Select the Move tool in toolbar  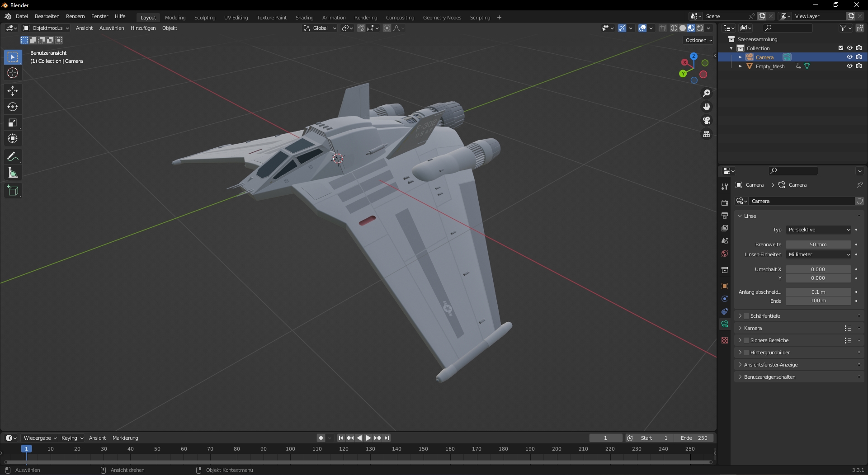pyautogui.click(x=13, y=91)
